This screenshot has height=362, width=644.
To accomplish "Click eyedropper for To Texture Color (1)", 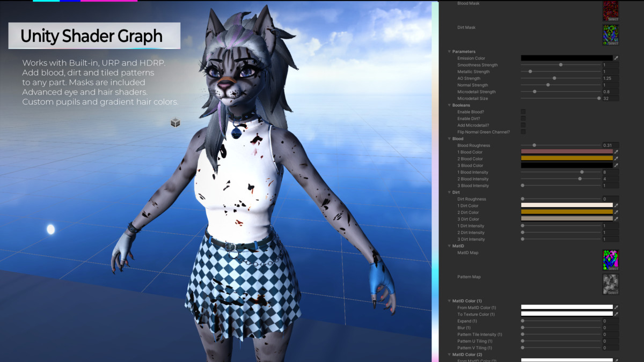I will coord(616,314).
